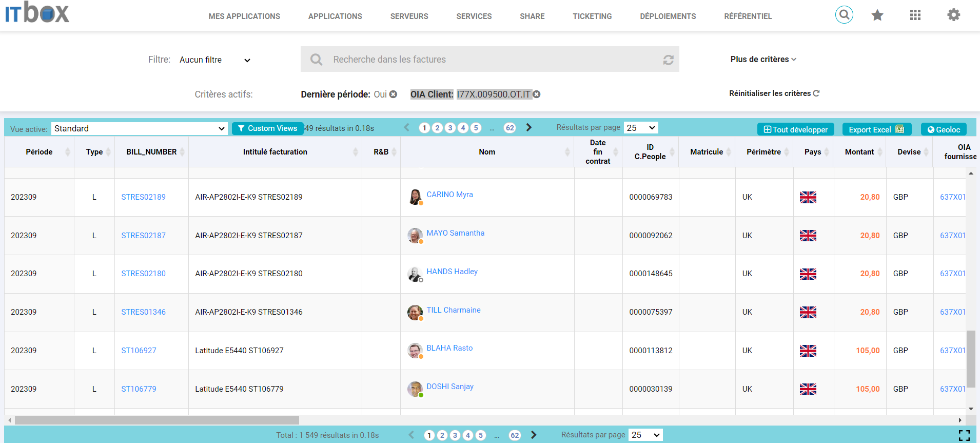Open the Filtre dropdown showing Aucun filtre
Screen dimensions: 980x443
pos(215,60)
